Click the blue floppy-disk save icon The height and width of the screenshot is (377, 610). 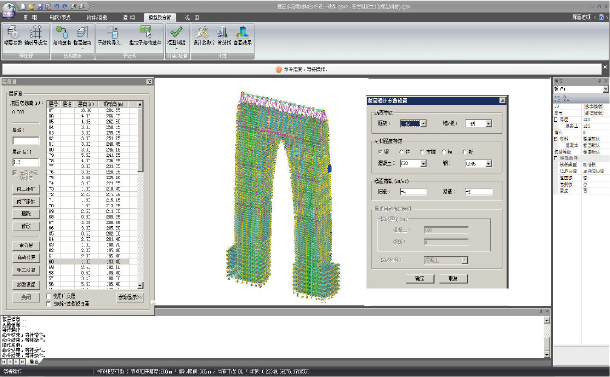tap(40, 6)
